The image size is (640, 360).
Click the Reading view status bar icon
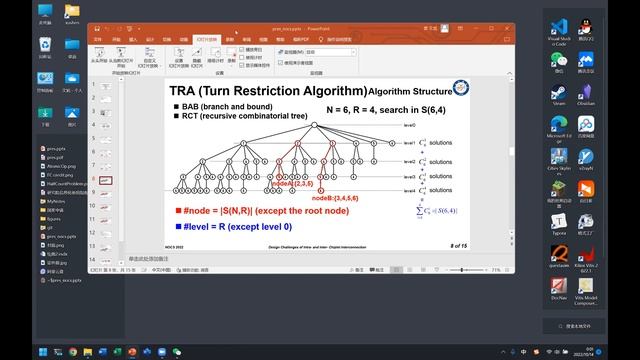click(423, 270)
